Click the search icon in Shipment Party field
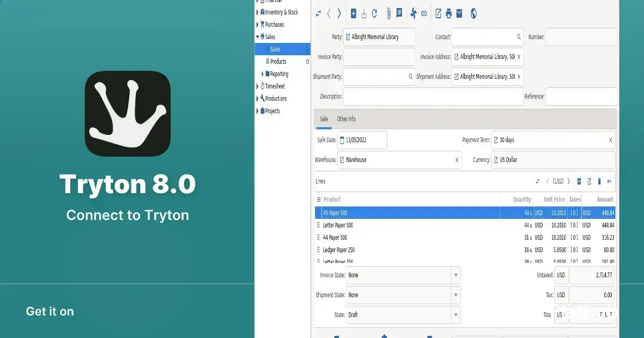This screenshot has width=644, height=338. point(411,77)
